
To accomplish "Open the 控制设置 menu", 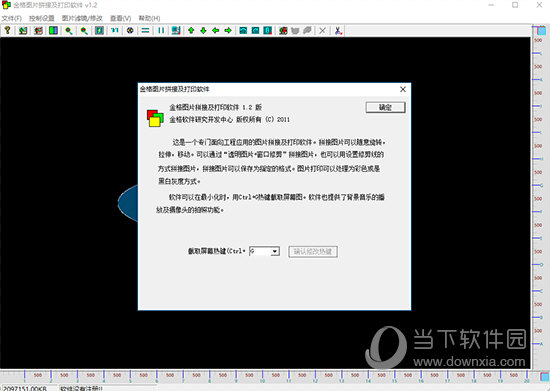I will [41, 18].
